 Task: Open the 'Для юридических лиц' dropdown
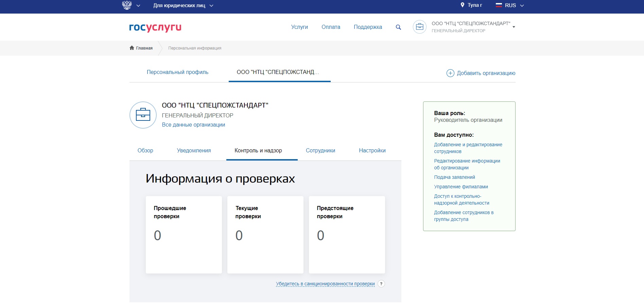183,5
